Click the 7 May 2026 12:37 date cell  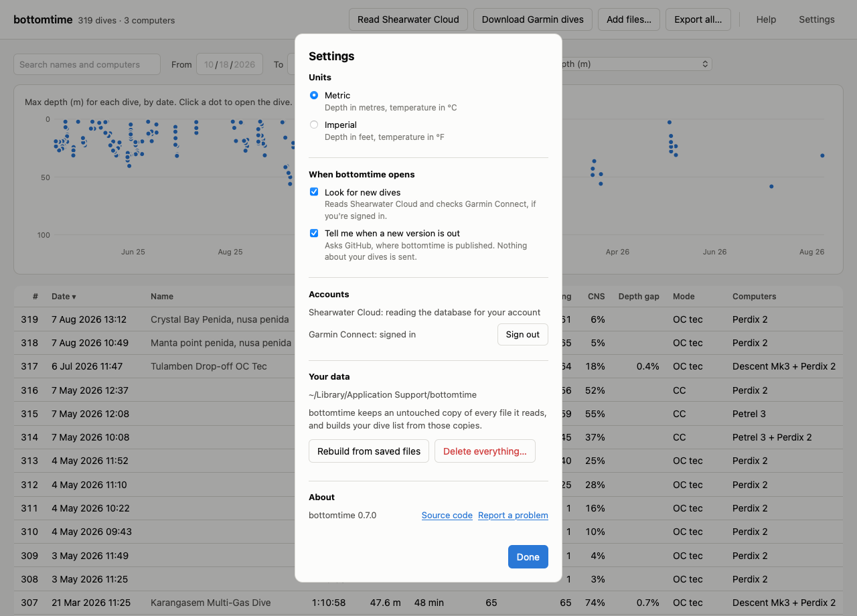(x=90, y=390)
